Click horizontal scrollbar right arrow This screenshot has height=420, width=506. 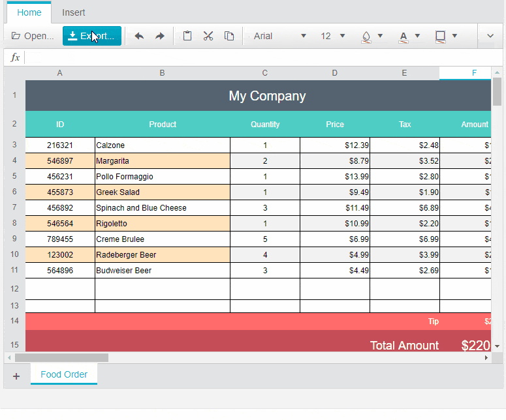pos(486,357)
